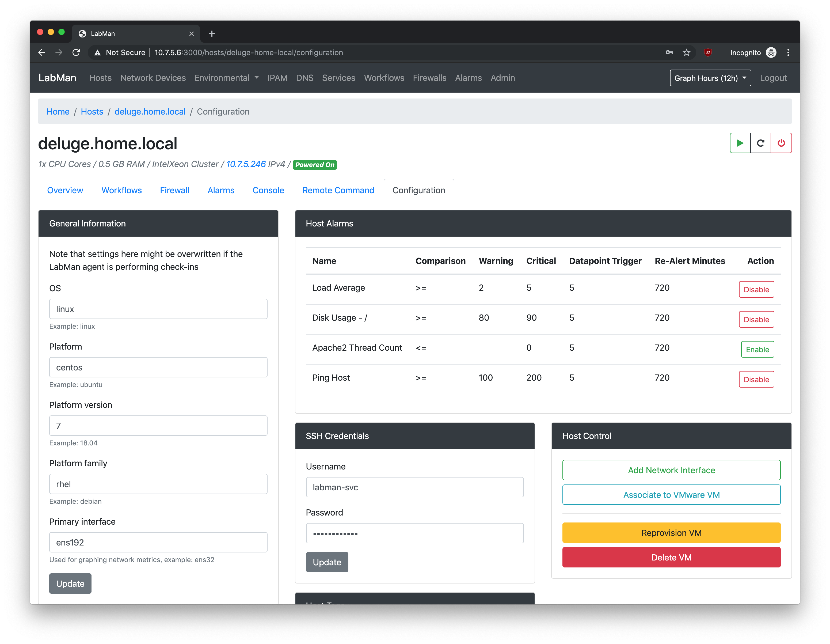
Task: Enable the Apache2 Thread Count alarm
Action: 757,349
